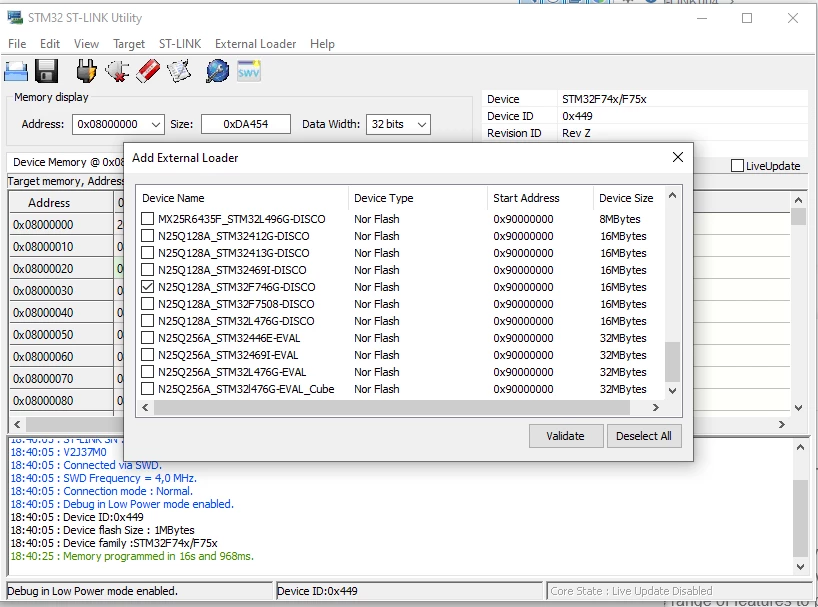Screen dimensions: 818x607
Task: Click the Size input field
Action: click(246, 125)
